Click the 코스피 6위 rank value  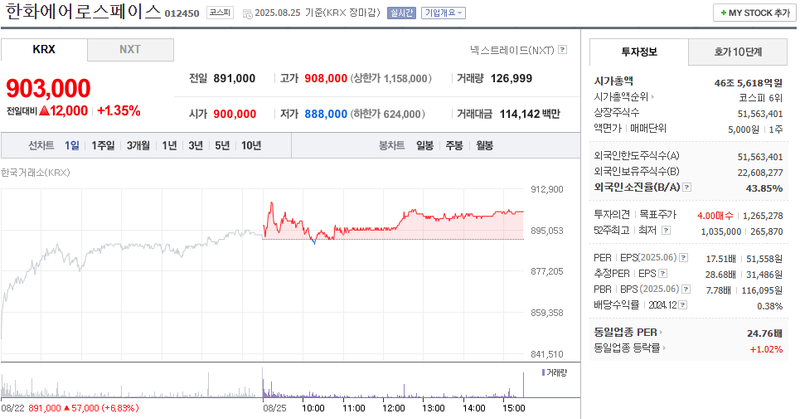[760, 98]
